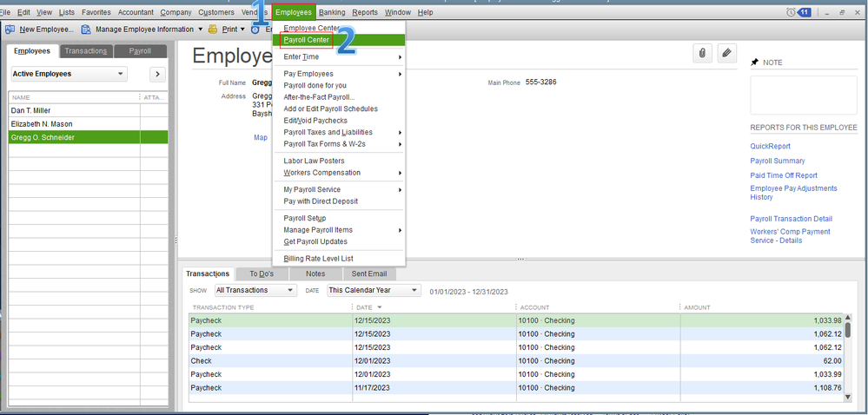This screenshot has height=415, width=868.
Task: Click the blue 11 reminders badge
Action: pos(804,12)
